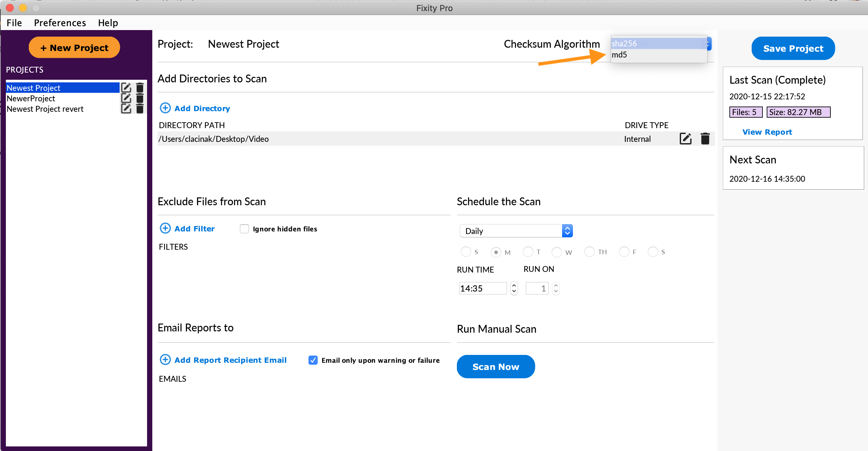
Task: Click last scan timestamp 2020-12-15 22:17:52
Action: point(767,96)
